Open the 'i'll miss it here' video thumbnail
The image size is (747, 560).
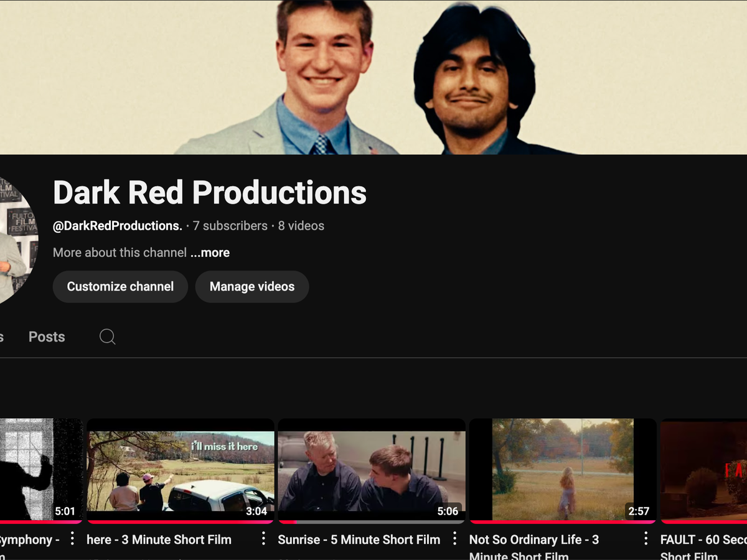pos(180,471)
